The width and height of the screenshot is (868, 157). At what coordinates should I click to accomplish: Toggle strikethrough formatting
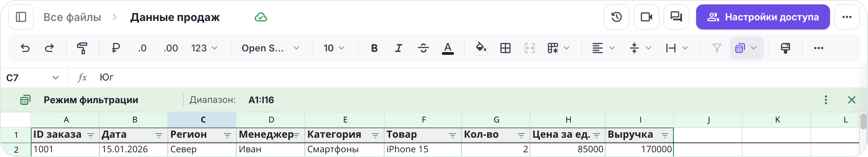click(x=423, y=48)
